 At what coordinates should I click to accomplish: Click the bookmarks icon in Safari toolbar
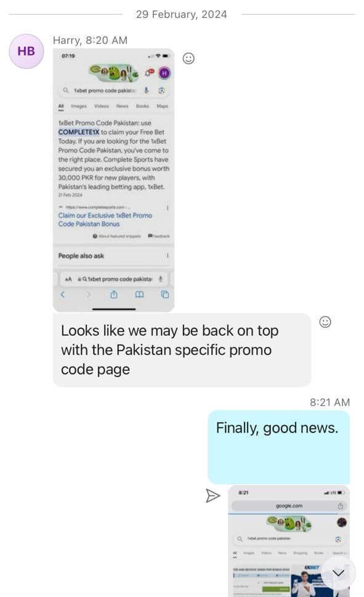tap(139, 294)
